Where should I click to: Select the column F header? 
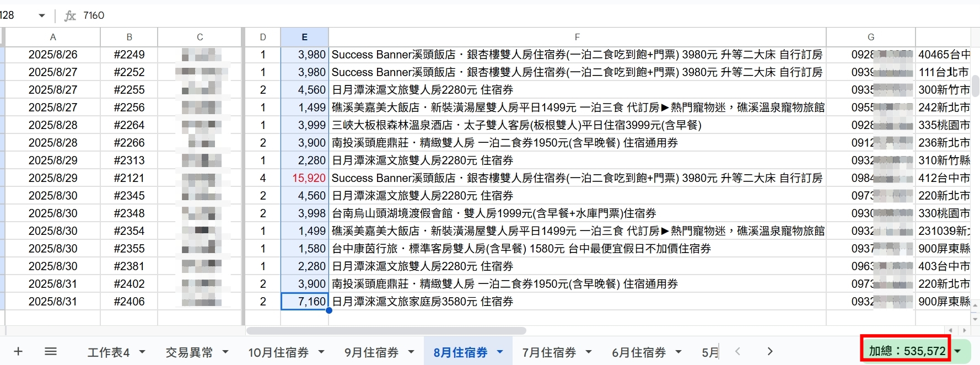pyautogui.click(x=577, y=37)
